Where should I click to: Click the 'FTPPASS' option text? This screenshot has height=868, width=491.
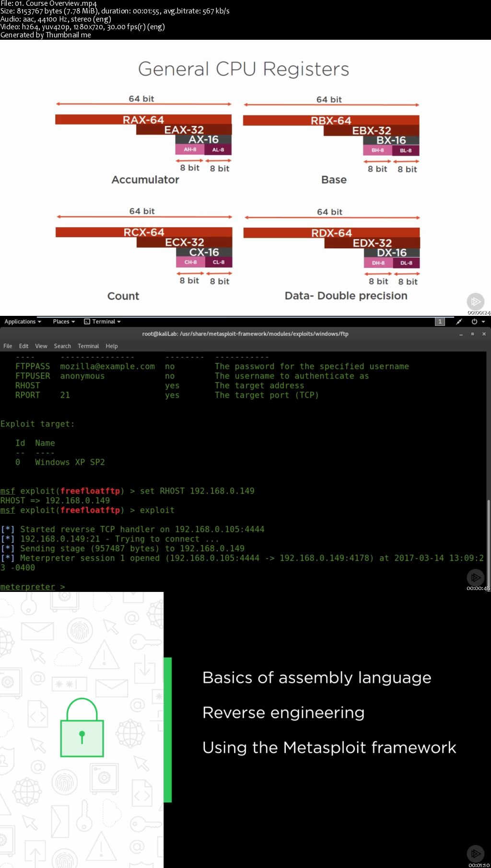(x=33, y=366)
